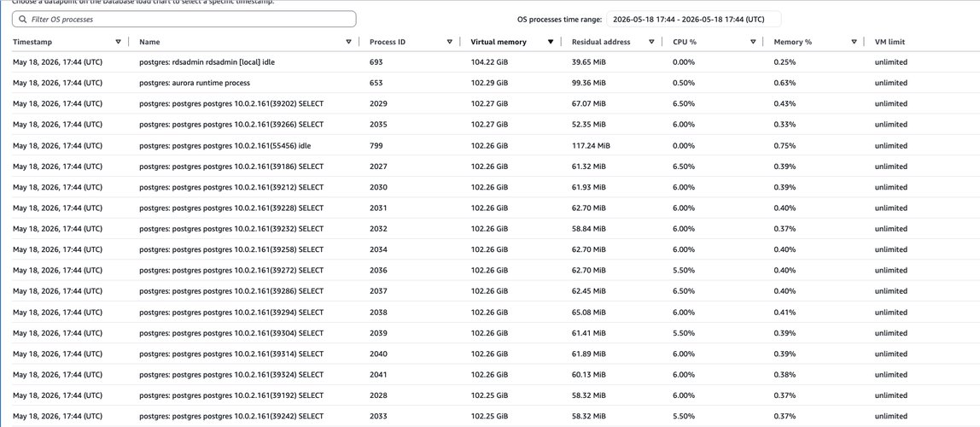Sort by the Timestamp column arrow

click(x=118, y=42)
